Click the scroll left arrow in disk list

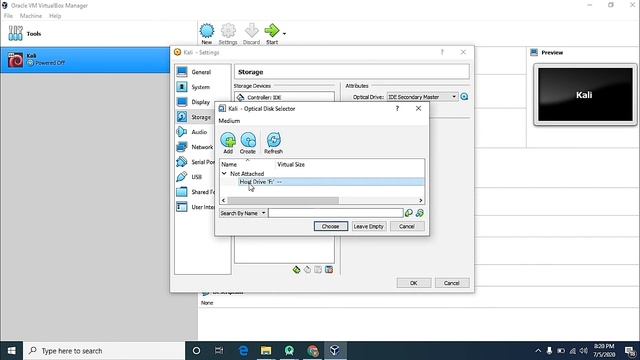click(223, 200)
